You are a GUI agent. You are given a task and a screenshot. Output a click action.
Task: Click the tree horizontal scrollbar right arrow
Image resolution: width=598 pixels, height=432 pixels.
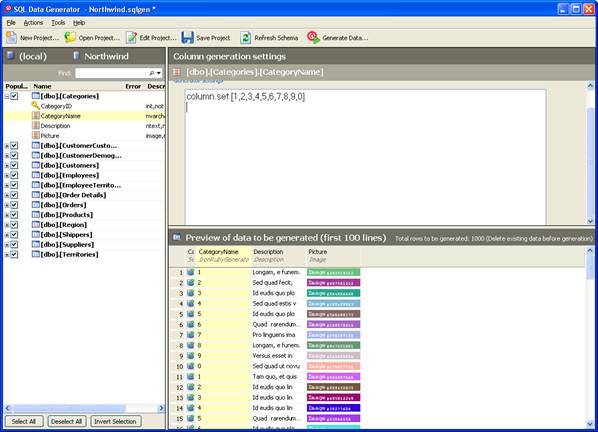pyautogui.click(x=161, y=408)
